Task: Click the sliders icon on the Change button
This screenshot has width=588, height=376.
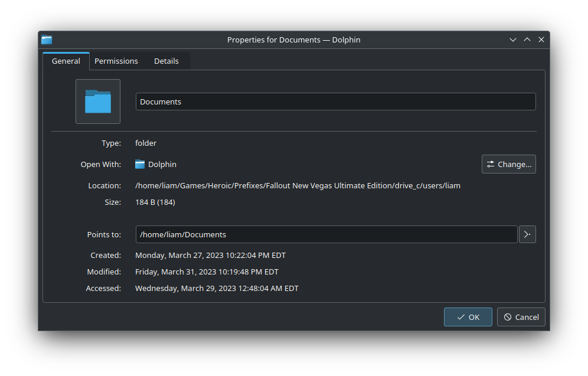Action: [x=491, y=164]
